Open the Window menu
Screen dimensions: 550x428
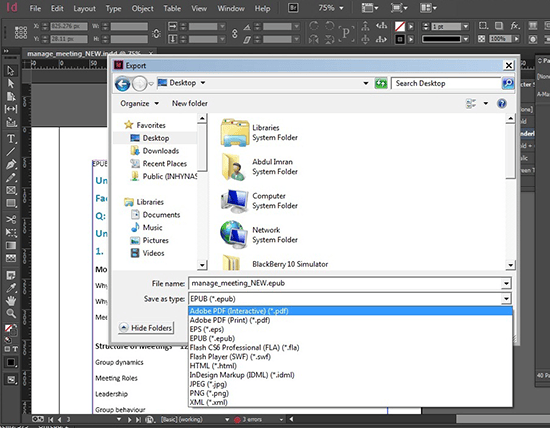231,8
